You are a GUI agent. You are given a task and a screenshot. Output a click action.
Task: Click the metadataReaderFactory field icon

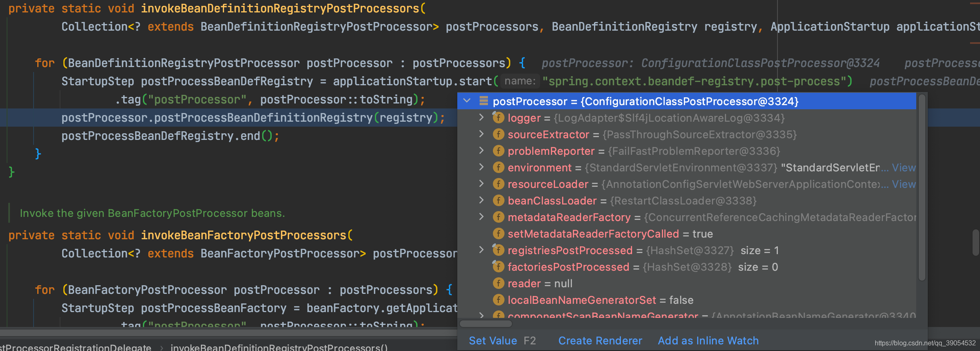pos(498,217)
